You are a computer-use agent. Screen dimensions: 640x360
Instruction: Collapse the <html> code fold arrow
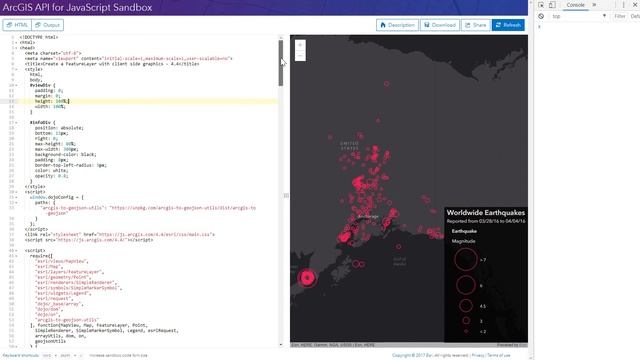pos(16,42)
